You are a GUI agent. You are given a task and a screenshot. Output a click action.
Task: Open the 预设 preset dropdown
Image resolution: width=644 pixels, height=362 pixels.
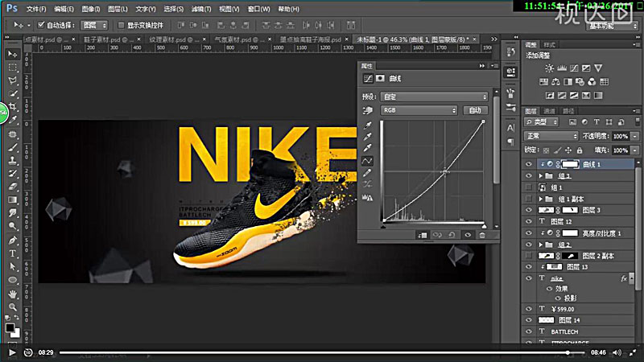tap(434, 97)
